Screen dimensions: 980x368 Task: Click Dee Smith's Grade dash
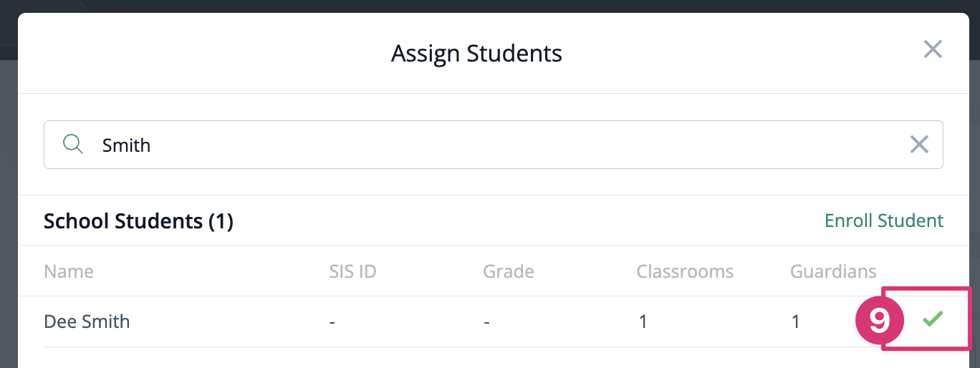[x=486, y=321]
